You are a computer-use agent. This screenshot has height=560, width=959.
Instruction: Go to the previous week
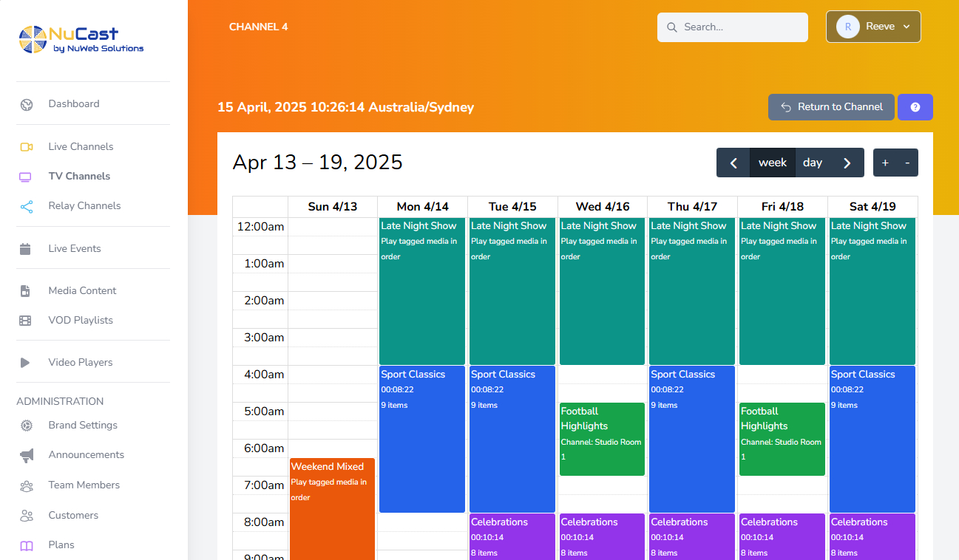coord(733,163)
